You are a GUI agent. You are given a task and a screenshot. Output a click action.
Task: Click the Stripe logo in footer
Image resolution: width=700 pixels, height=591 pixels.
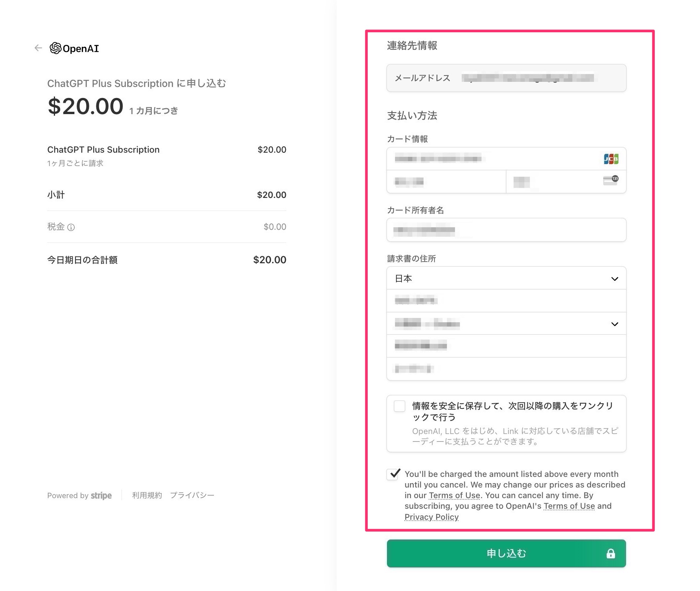tap(101, 495)
